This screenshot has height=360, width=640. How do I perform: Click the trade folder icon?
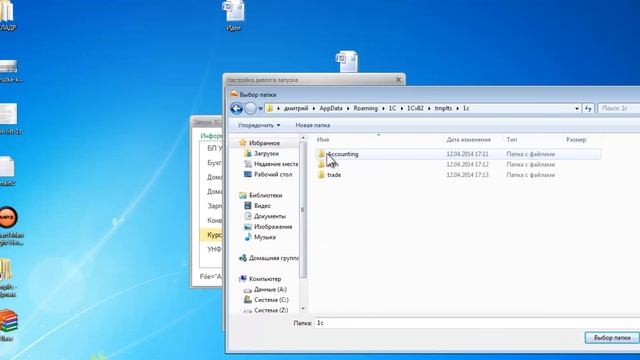[x=321, y=175]
